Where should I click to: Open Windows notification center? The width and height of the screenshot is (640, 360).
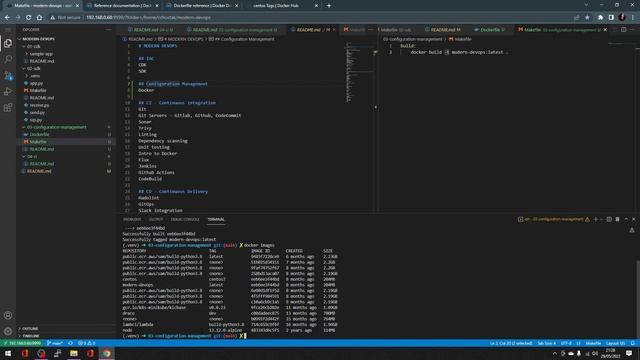point(629,353)
